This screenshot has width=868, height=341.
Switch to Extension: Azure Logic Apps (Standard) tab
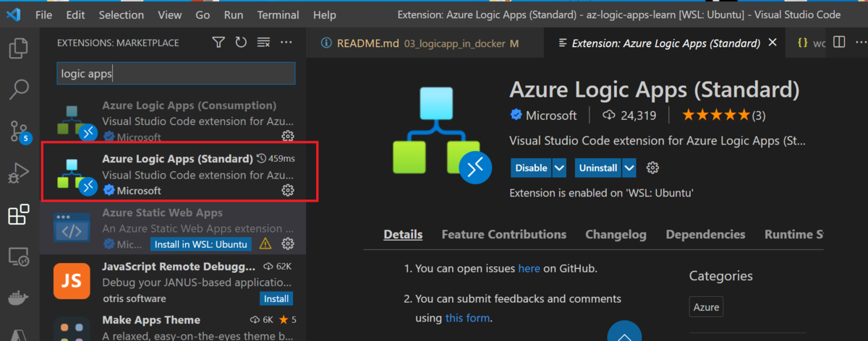point(665,43)
